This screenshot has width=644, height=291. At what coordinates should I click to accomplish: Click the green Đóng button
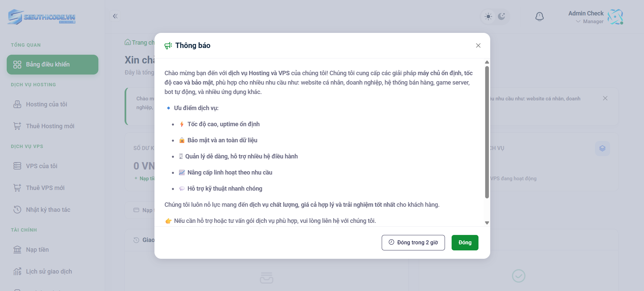(465, 243)
